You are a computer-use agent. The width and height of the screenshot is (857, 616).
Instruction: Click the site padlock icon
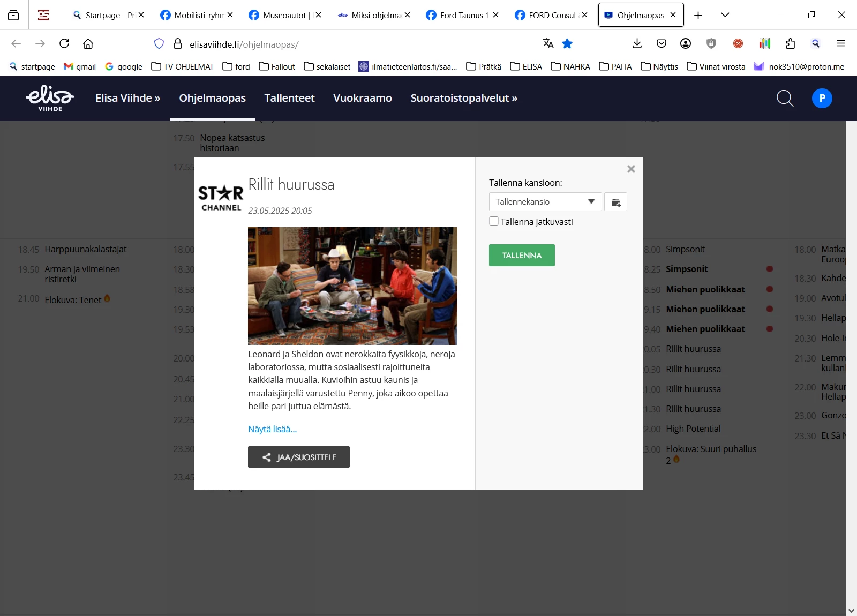tap(178, 43)
